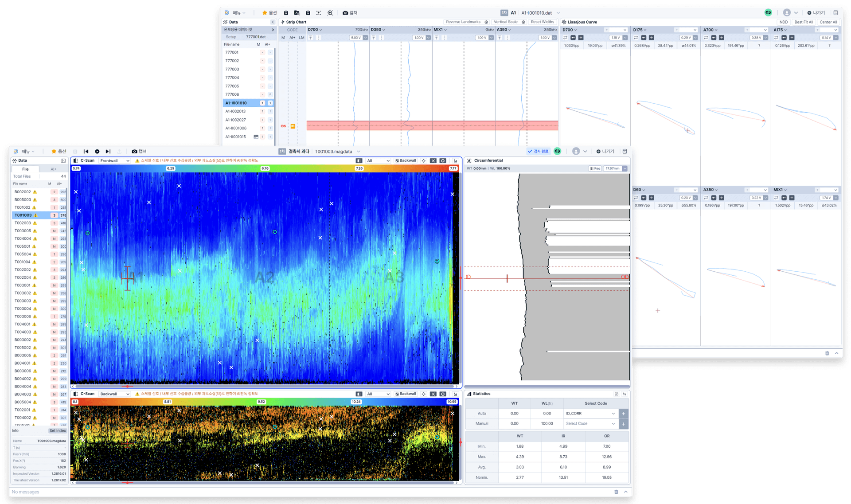Toggle the Vertical Scale option
Viewport: 851px width, 504px height.
(509, 22)
